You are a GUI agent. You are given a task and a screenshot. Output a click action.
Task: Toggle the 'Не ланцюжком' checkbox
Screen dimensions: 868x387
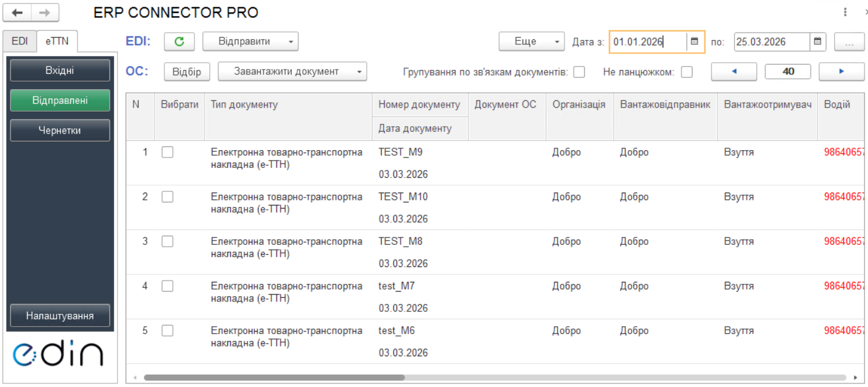pyautogui.click(x=686, y=72)
